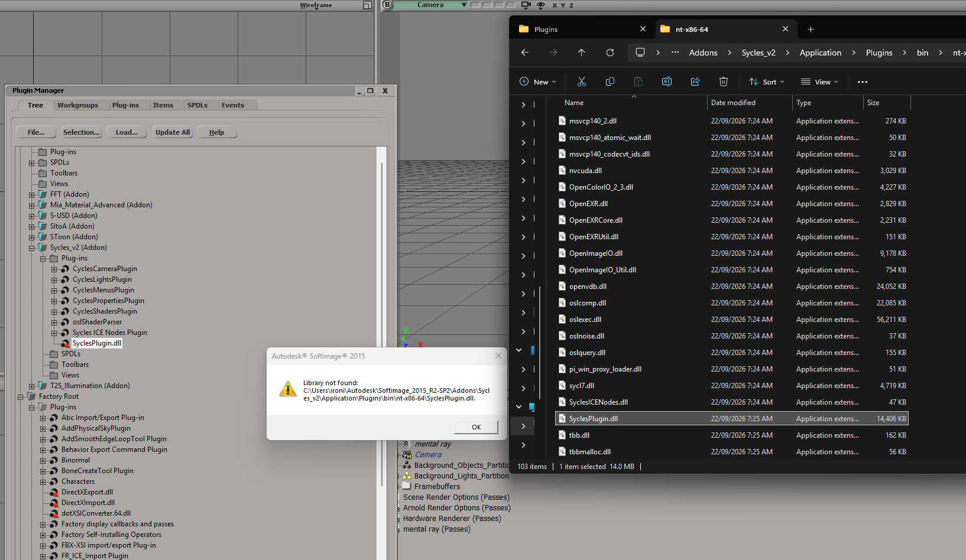
Task: Go back in the File Explorer window
Action: click(525, 53)
